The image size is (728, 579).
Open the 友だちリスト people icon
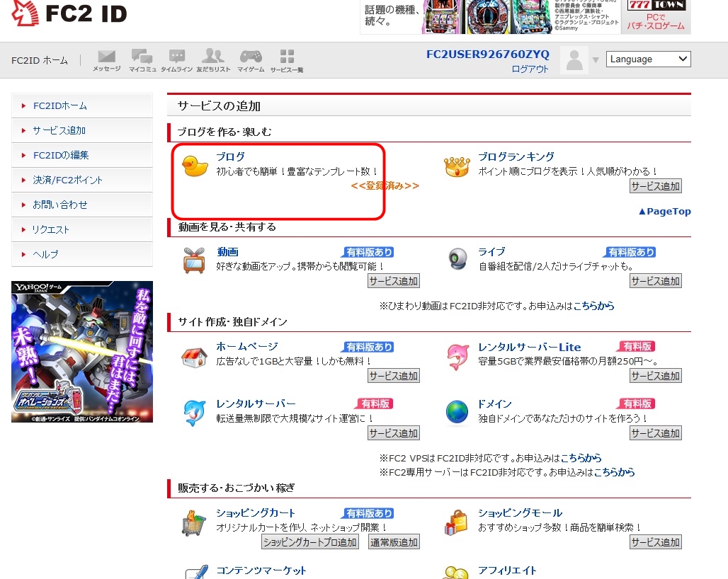tap(213, 60)
